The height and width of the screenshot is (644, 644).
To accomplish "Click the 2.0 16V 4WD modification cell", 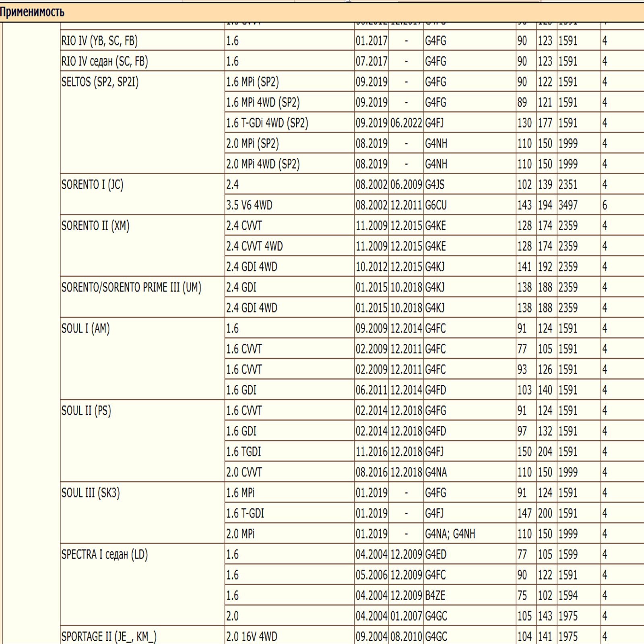I will [252, 636].
